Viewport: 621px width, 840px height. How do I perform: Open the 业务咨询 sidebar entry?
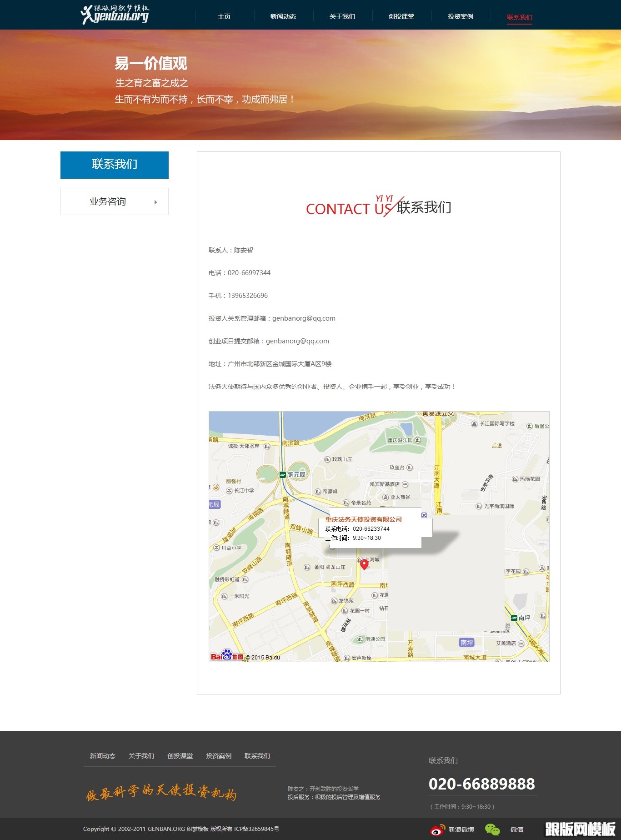coord(115,201)
